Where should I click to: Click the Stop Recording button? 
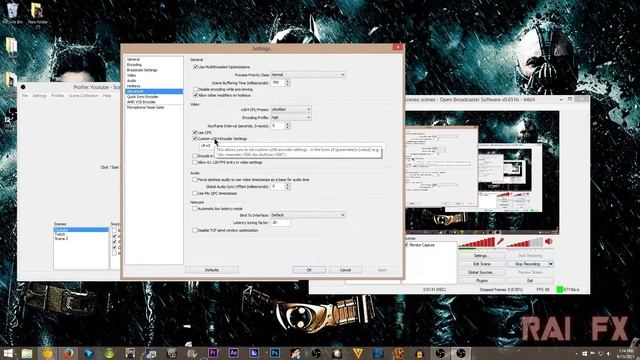coord(527,264)
